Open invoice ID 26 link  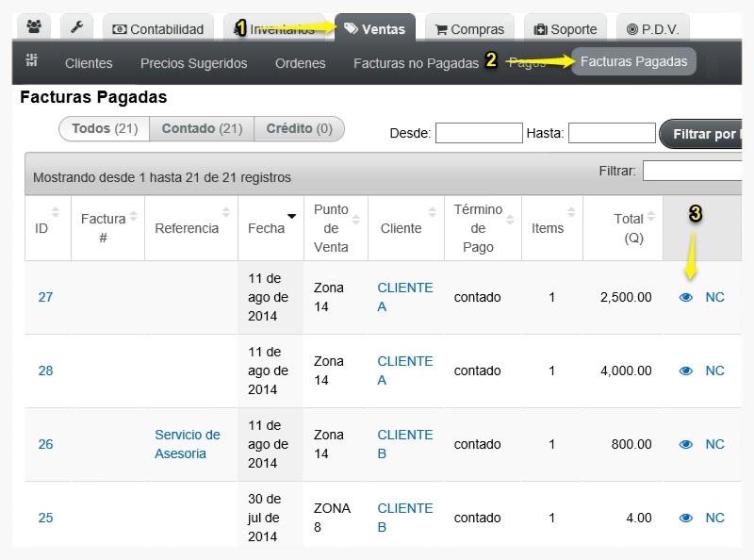45,445
